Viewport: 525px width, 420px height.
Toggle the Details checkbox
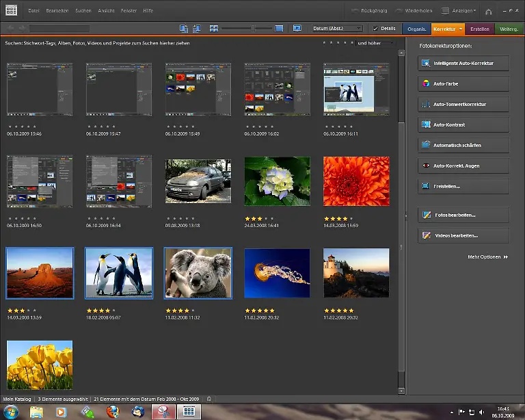(x=375, y=29)
